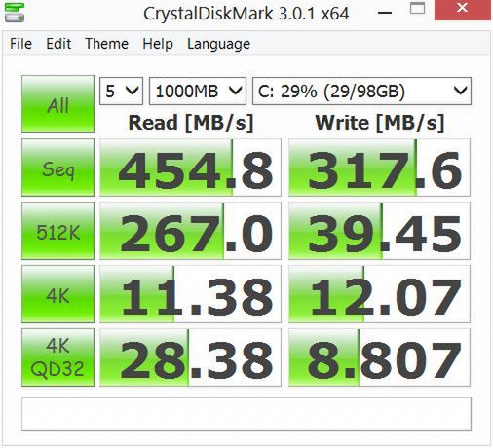493x448 pixels.
Task: Run all benchmarks with the All button
Action: click(57, 104)
